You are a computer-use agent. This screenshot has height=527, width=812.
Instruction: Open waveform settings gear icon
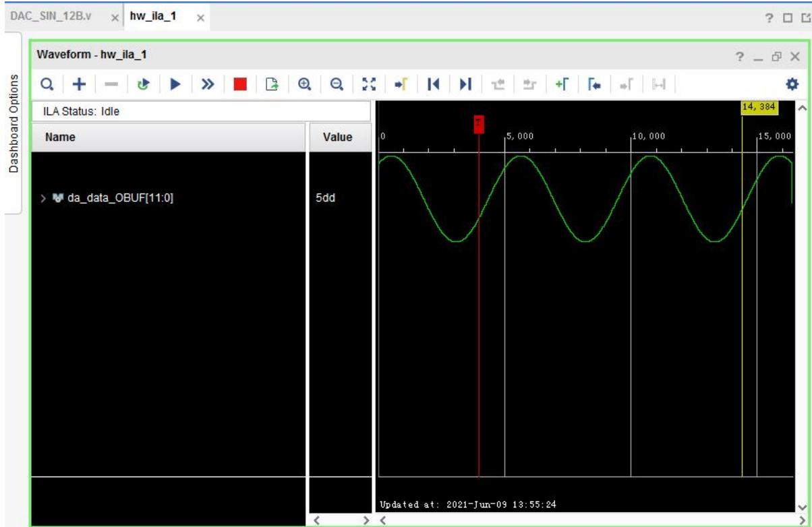[793, 84]
